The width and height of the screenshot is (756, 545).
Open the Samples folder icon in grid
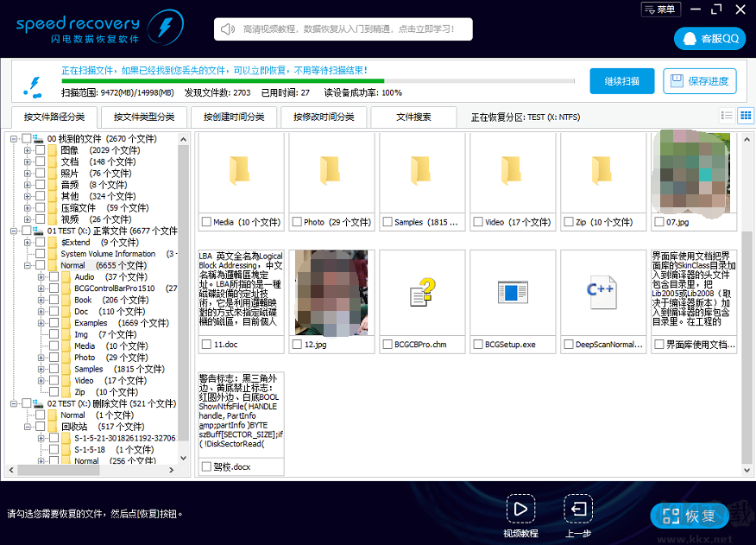422,171
